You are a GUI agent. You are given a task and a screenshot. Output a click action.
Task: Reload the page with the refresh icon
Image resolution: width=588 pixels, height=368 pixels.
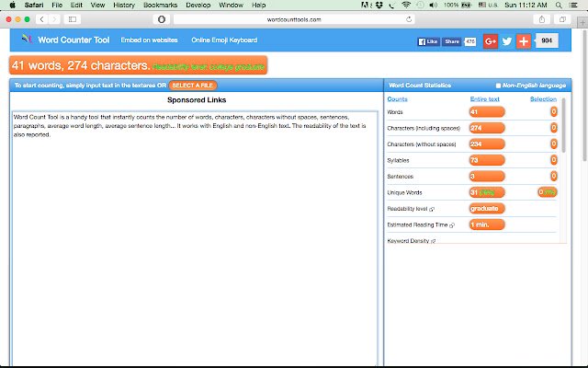pyautogui.click(x=409, y=19)
